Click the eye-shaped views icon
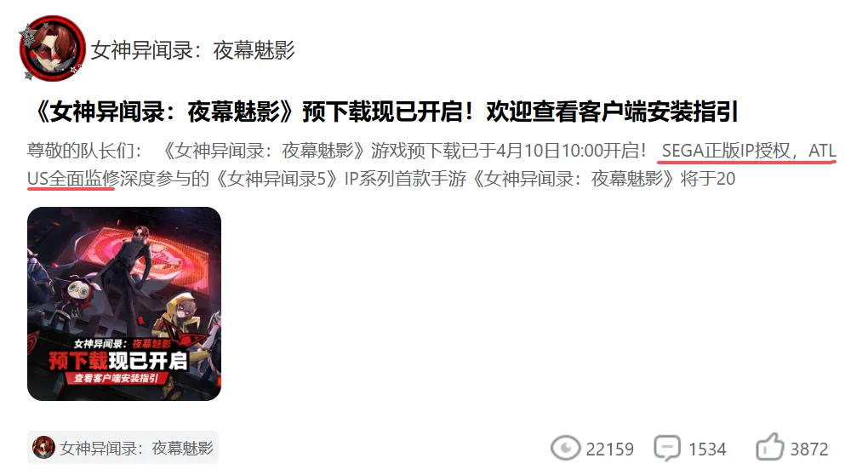Viewport: 868px width, 475px height. click(565, 448)
